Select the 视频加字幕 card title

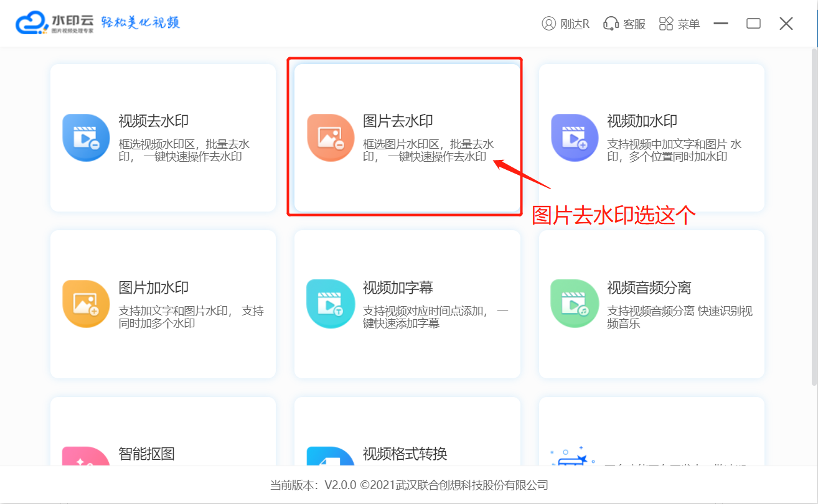pos(398,288)
